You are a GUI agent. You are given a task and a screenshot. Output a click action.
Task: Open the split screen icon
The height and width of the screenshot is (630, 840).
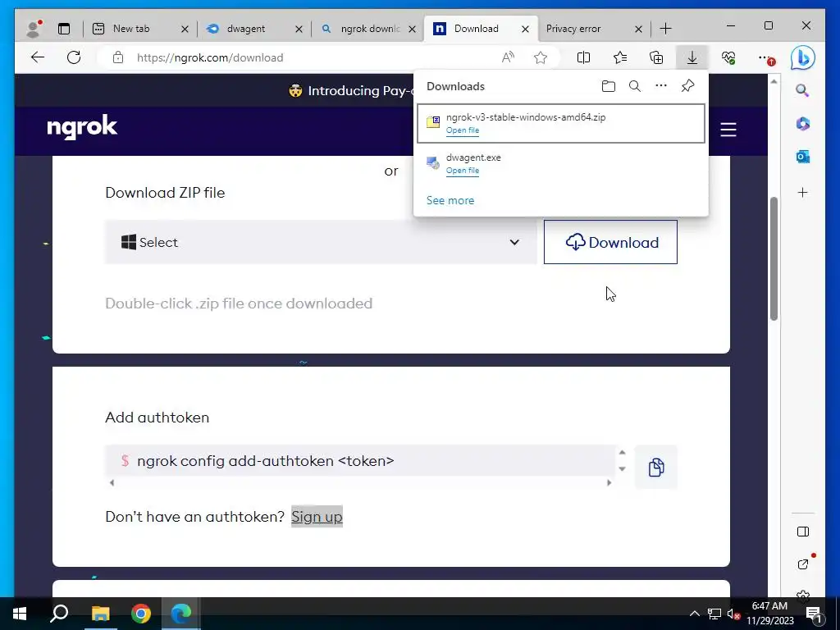coord(583,57)
